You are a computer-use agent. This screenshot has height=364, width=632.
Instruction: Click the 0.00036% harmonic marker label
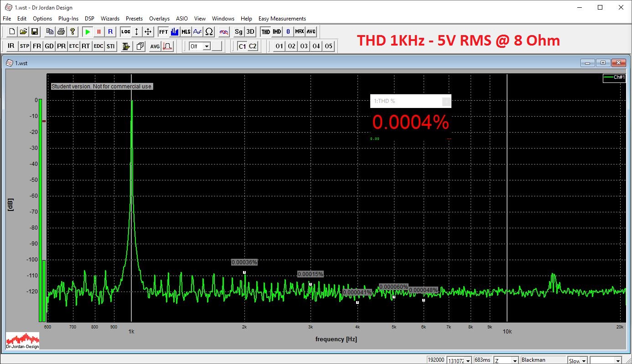tap(244, 262)
